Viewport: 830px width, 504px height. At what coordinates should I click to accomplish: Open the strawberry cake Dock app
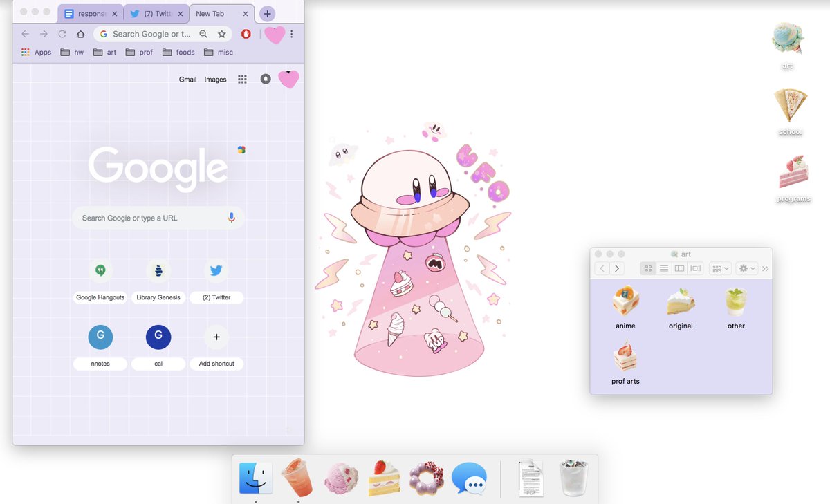coord(384,478)
